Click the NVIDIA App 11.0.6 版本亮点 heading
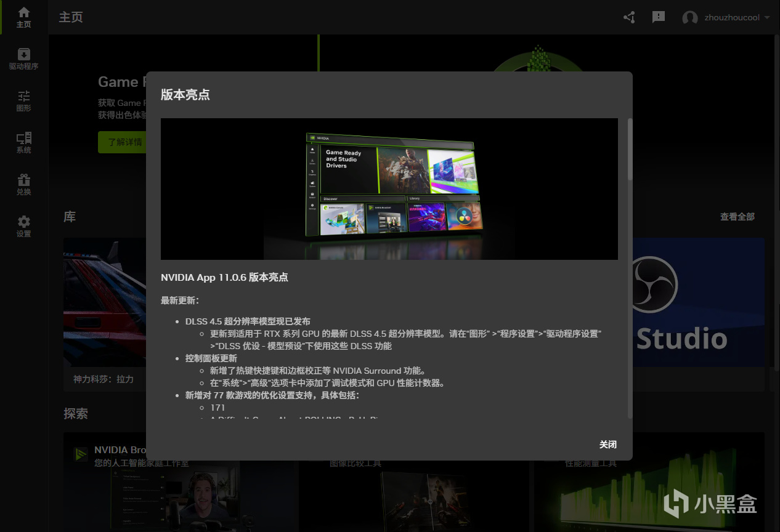The image size is (780, 532). [x=224, y=278]
